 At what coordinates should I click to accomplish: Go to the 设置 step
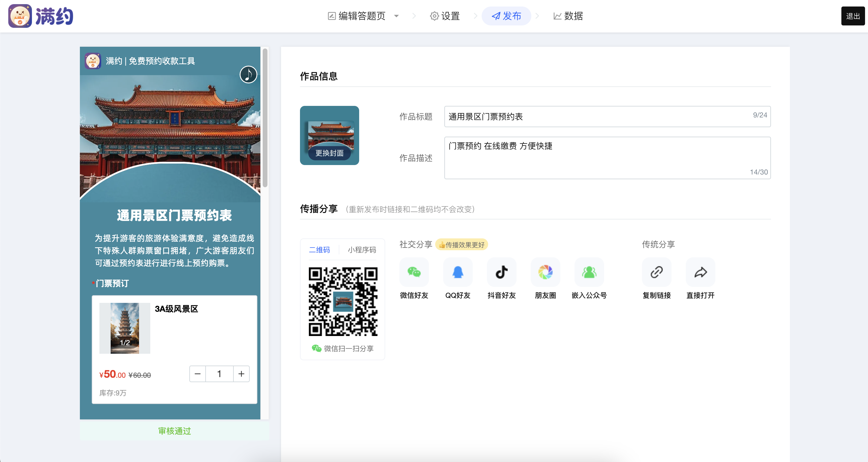click(x=445, y=16)
